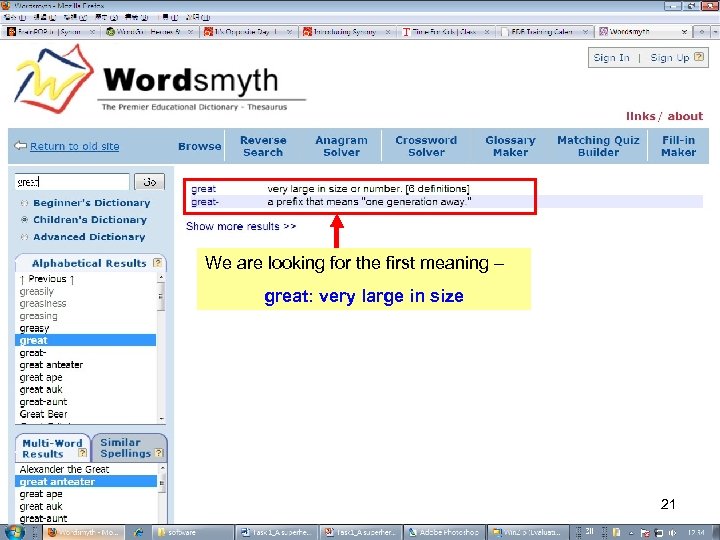Open Fill-in Maker tool
Image resolution: width=720 pixels, height=540 pixels.
pos(678,146)
